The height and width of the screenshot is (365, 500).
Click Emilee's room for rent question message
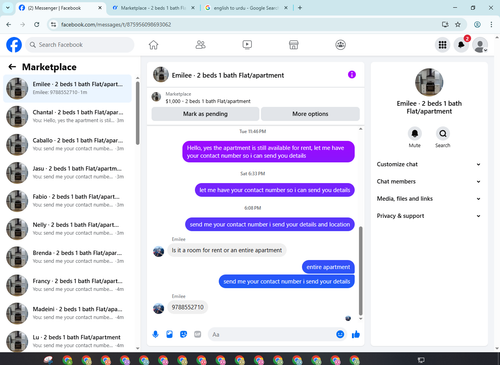click(x=227, y=250)
